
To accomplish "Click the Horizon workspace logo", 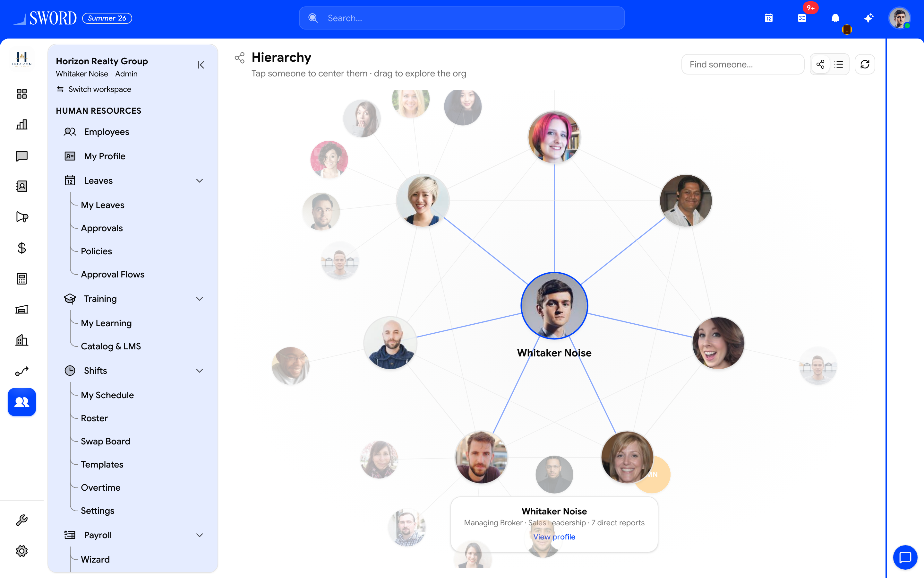I will tap(22, 59).
